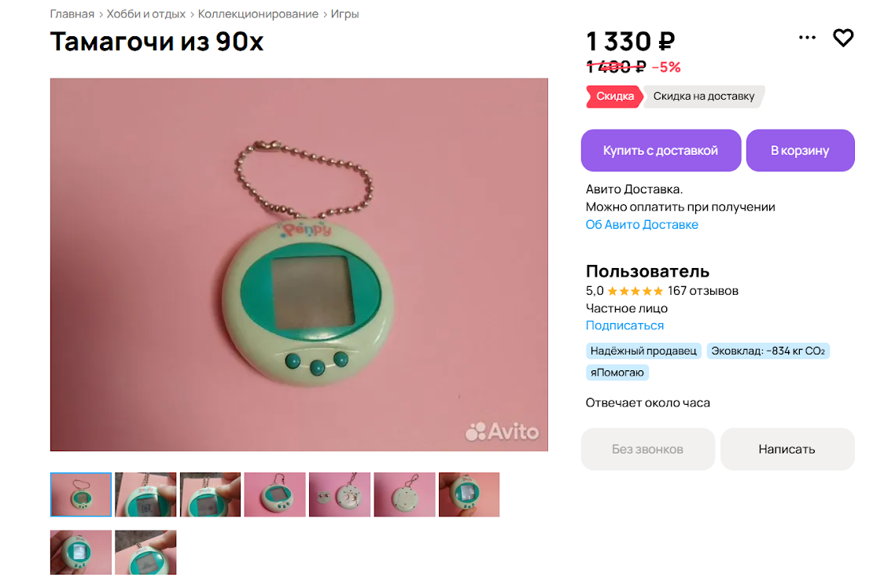Click Подписаться to follow the seller
The height and width of the screenshot is (588, 884).
624,325
